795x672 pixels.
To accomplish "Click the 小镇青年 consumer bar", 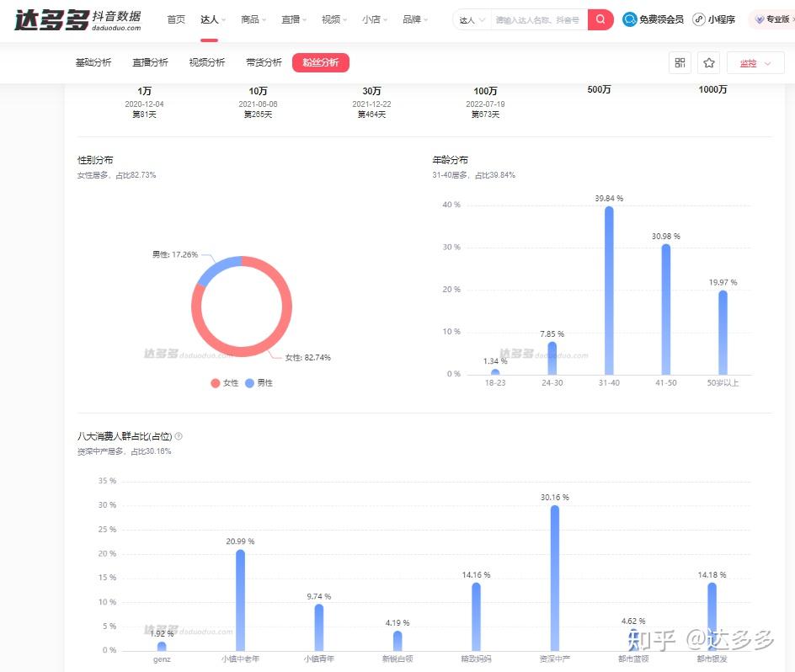I will tap(319, 627).
